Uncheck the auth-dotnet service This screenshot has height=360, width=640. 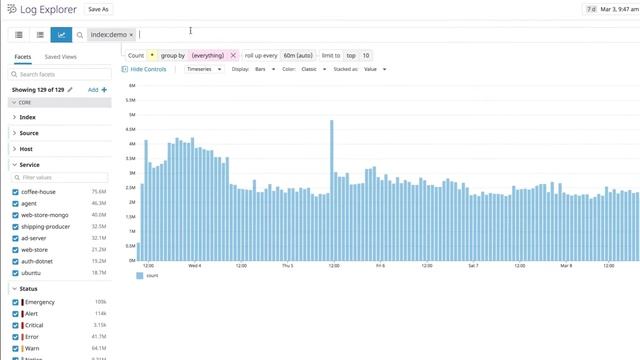[16, 261]
